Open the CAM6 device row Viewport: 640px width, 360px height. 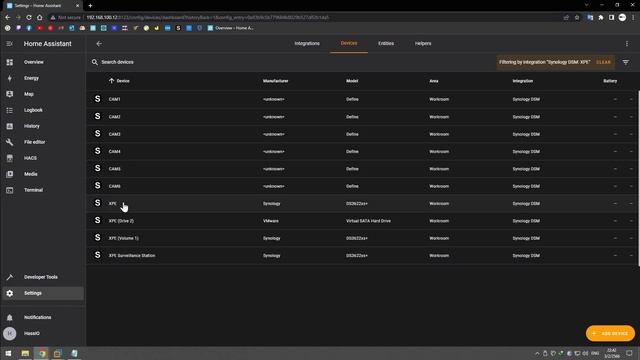pyautogui.click(x=362, y=186)
